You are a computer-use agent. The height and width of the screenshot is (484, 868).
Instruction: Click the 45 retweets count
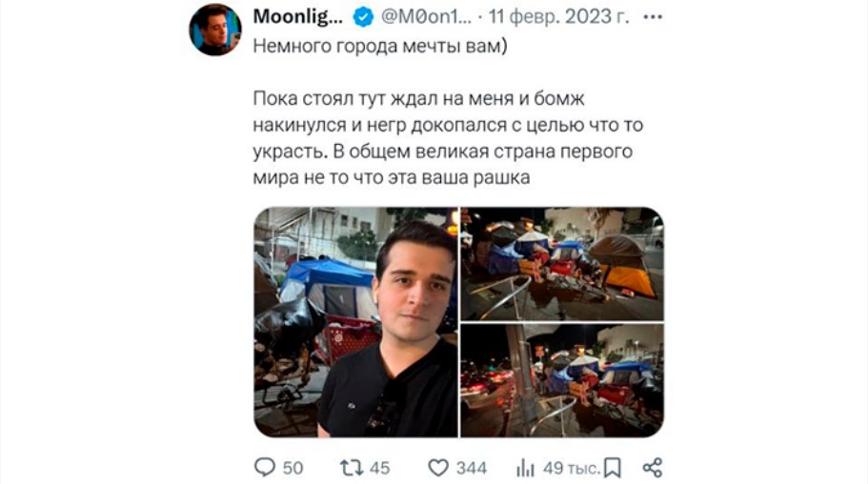(x=379, y=469)
